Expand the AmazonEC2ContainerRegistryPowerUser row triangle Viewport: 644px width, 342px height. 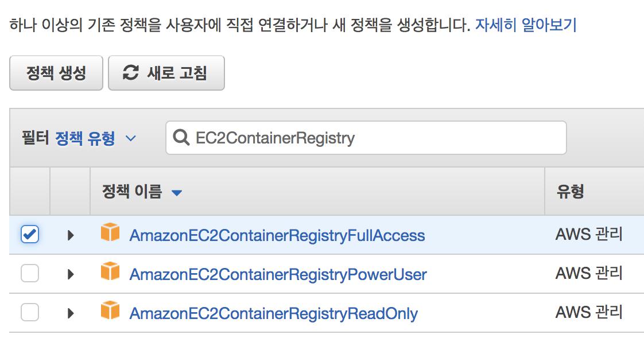click(71, 274)
